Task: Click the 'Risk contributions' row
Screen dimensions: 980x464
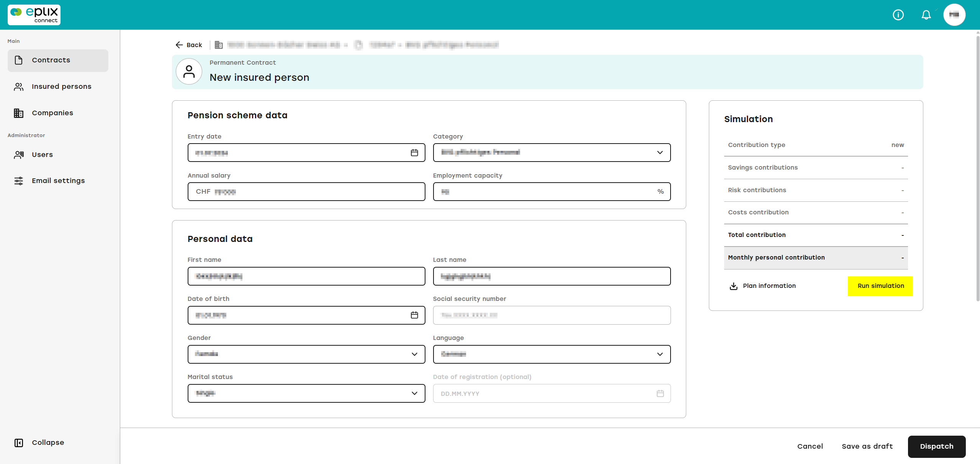Action: [816, 190]
